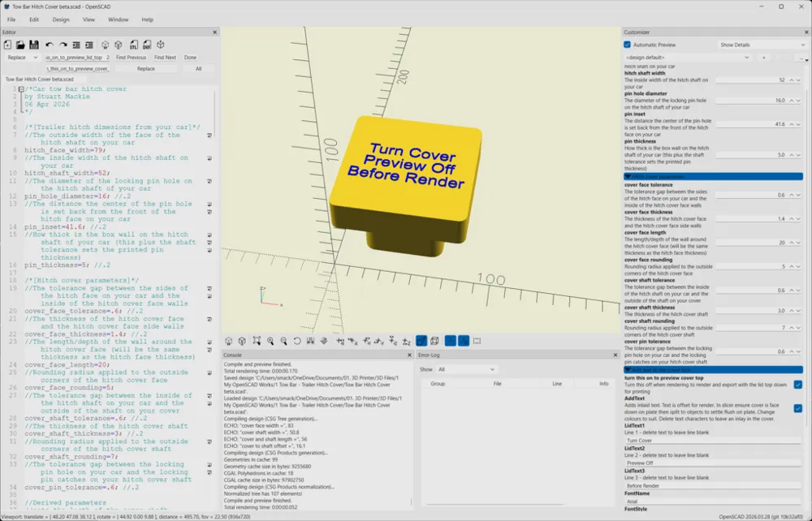Collapse the Hitch cover parameters section header
812x521 pixels.
pyautogui.click(x=713, y=177)
